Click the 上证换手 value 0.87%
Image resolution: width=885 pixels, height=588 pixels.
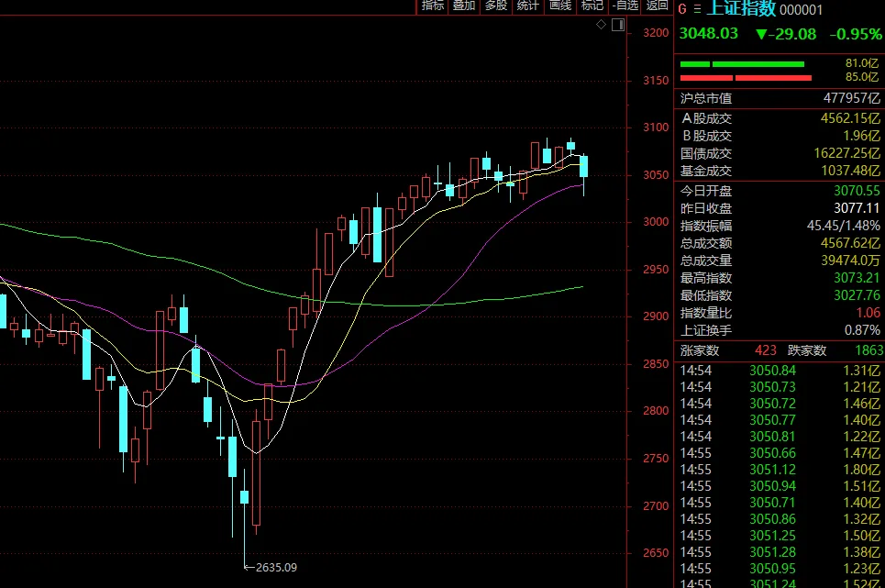862,330
